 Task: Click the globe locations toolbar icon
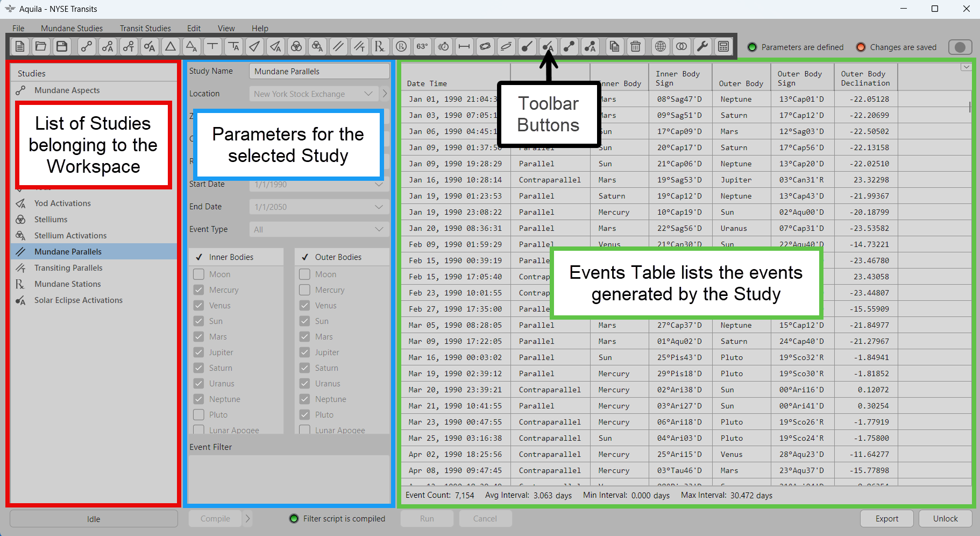[x=661, y=47]
